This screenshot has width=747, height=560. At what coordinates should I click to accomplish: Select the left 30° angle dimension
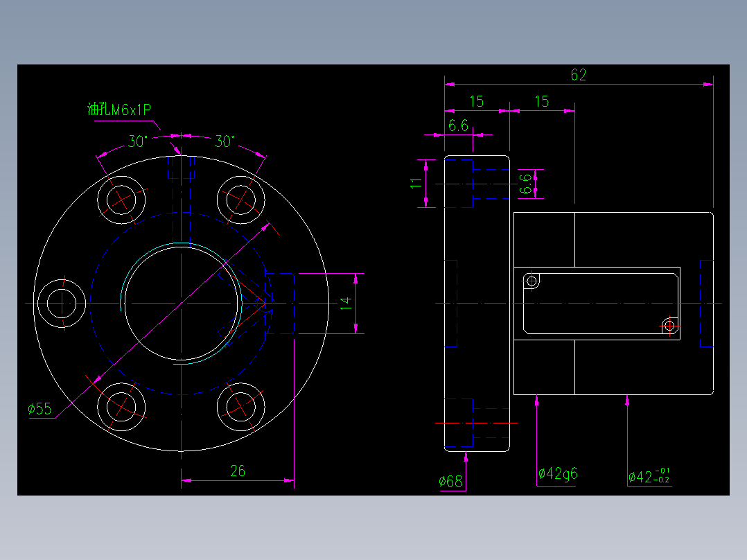pyautogui.click(x=138, y=141)
